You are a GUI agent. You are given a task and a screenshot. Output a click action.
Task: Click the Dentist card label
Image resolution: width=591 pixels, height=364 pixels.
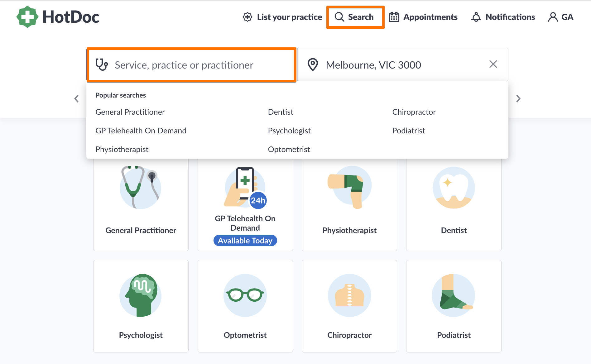454,230
